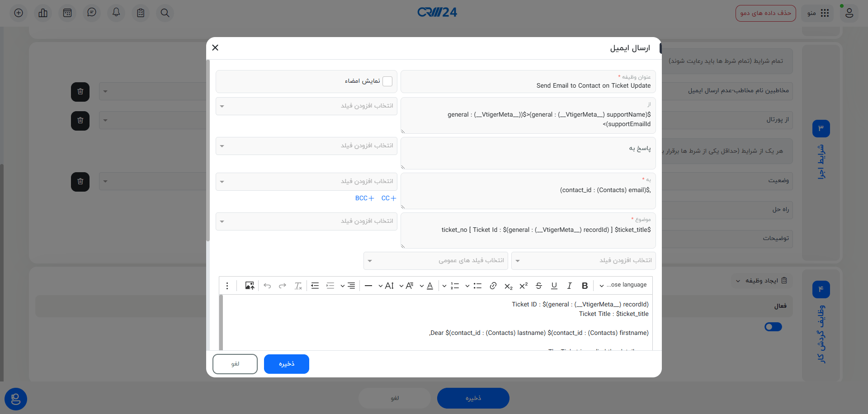Undo the last editor change
Screen dimensions: 868x414
(267, 285)
